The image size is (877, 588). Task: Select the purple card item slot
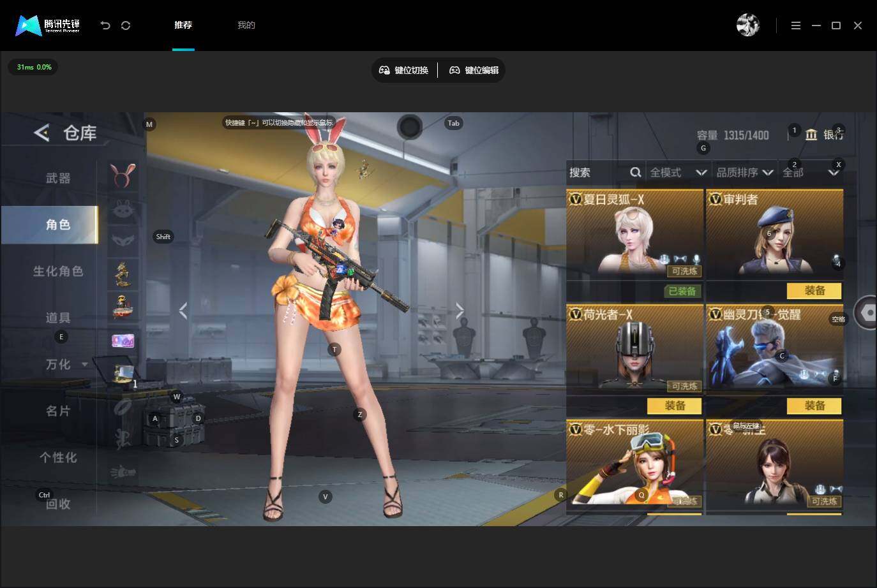pos(123,341)
